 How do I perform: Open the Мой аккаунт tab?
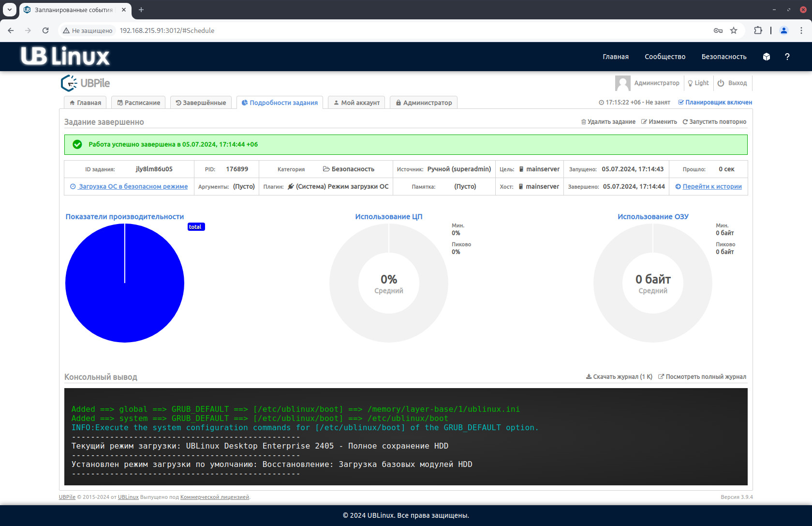tap(357, 103)
